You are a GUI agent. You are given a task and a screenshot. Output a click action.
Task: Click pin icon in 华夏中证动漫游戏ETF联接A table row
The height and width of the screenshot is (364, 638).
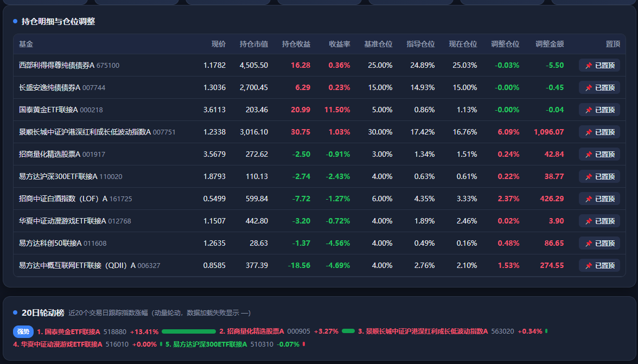tap(588, 221)
